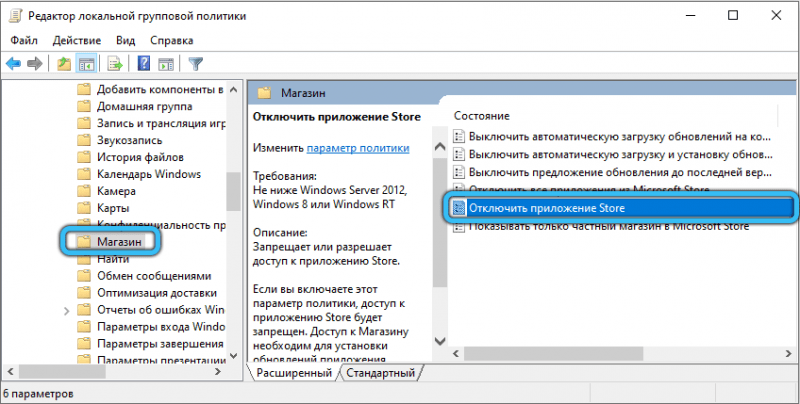Viewport: 800px width, 404px height.
Task: Select Запись и трансляция игр folder
Action: [x=151, y=123]
